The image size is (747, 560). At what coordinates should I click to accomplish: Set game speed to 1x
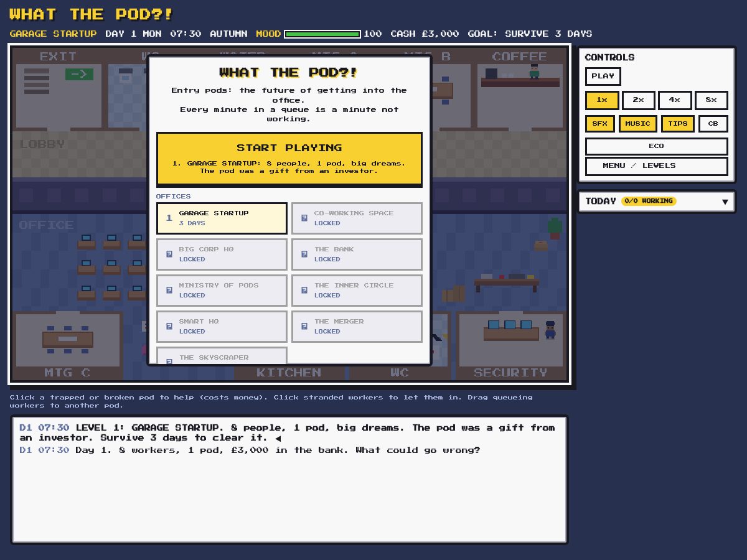click(602, 100)
